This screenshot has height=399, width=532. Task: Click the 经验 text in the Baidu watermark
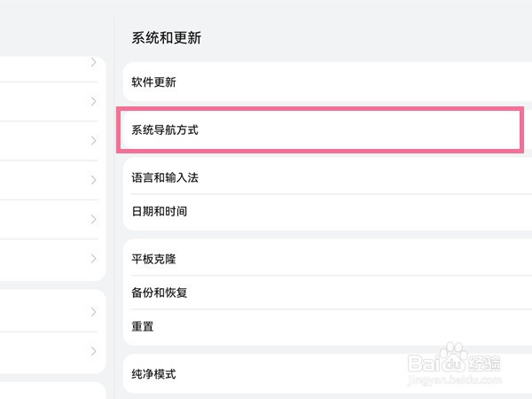(484, 363)
